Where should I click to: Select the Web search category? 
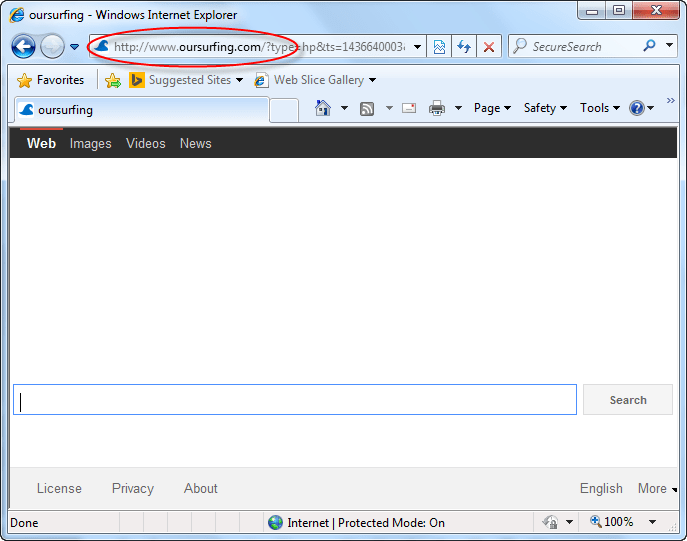tap(41, 143)
